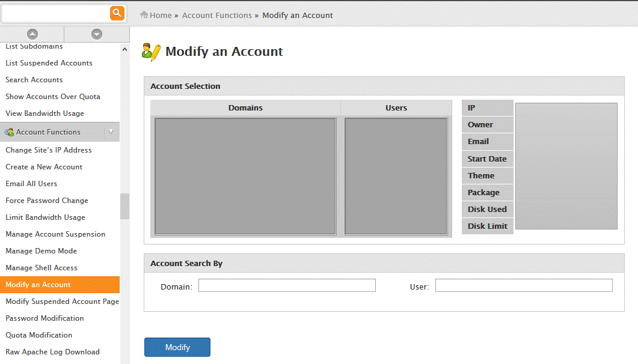The width and height of the screenshot is (638, 364).
Task: Click the sidebar scroll-down arrow icon
Action: point(96,34)
